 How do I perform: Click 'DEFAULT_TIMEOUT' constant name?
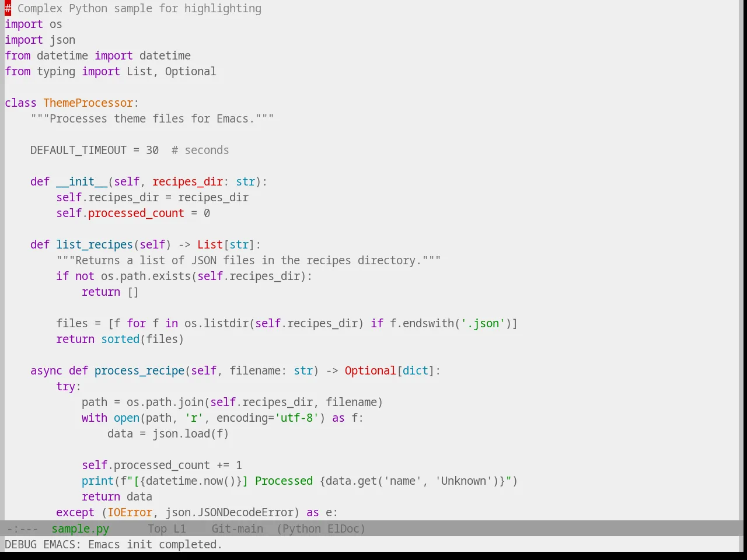pos(78,150)
